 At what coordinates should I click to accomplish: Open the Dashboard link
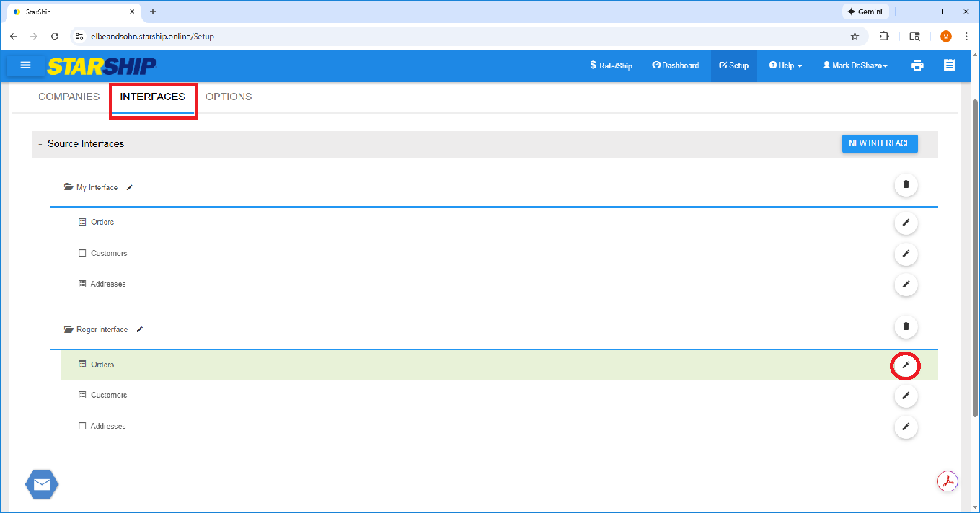coord(675,66)
